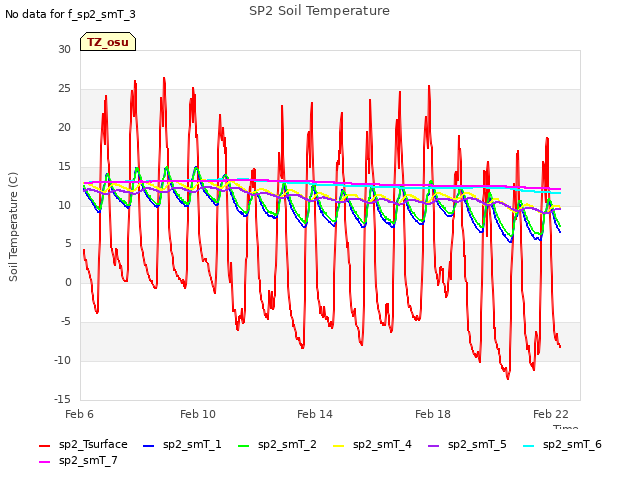The width and height of the screenshot is (640, 480).
Task: Click the -5 y-axis tick label
Action: (66, 322)
